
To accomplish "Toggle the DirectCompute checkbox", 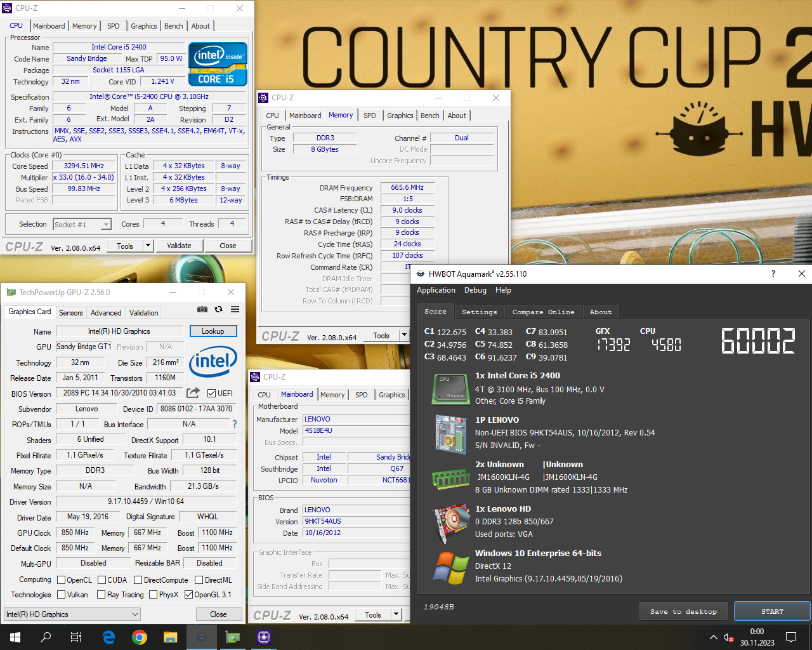I will coord(139,580).
